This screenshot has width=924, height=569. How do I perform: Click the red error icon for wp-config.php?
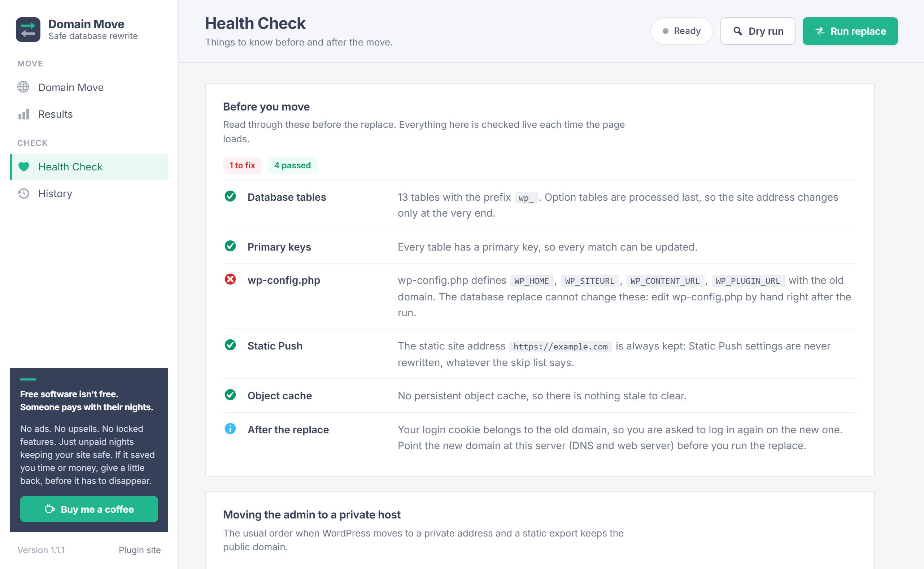(230, 279)
